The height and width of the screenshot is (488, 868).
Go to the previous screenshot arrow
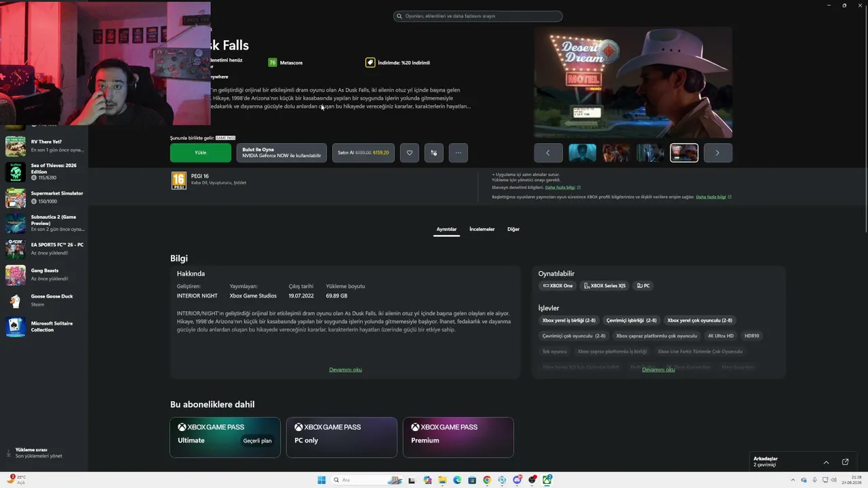click(548, 152)
